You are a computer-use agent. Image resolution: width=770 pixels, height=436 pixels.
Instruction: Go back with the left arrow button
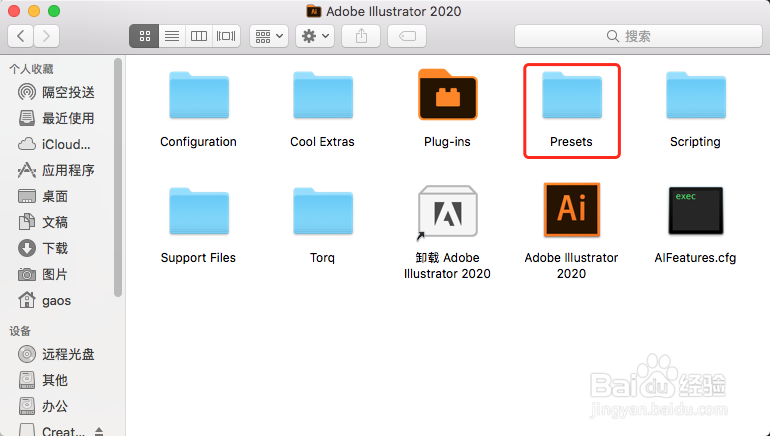tap(21, 36)
